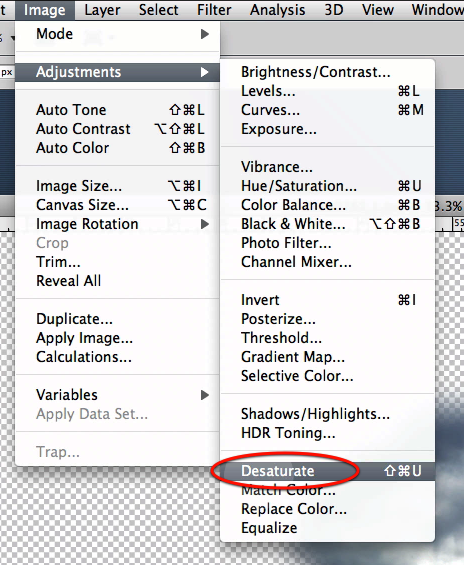Screen dimensions: 464x565
Task: Open the Layer menu in menu bar
Action: point(102,10)
